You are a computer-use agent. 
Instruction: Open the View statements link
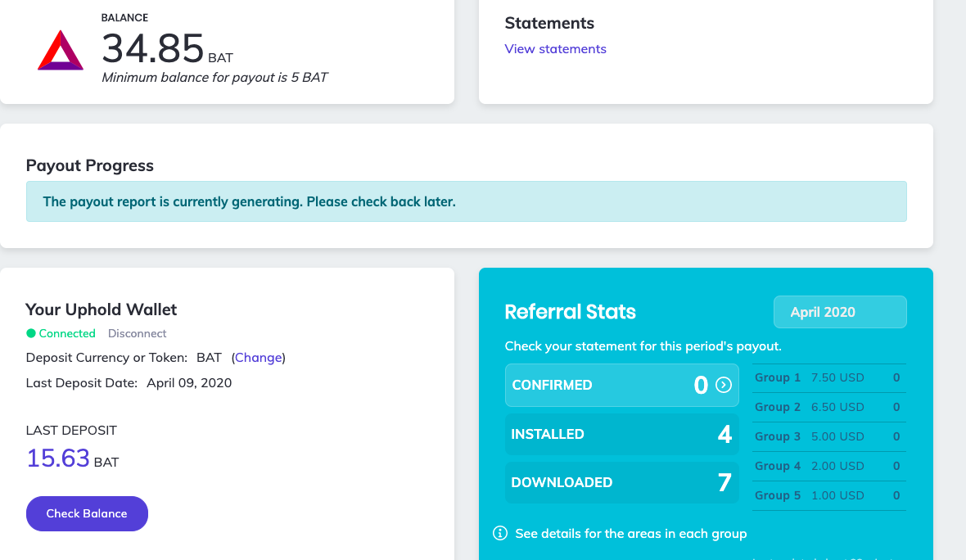pos(555,49)
